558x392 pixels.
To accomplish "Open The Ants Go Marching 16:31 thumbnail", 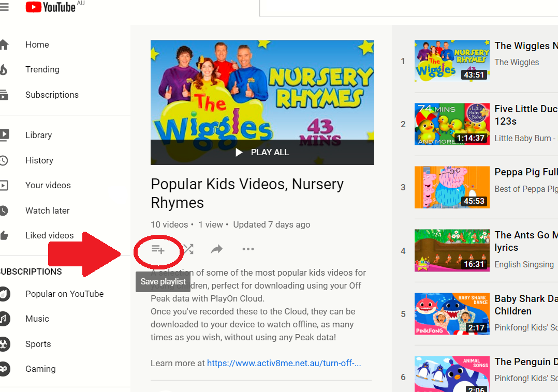I will (452, 250).
